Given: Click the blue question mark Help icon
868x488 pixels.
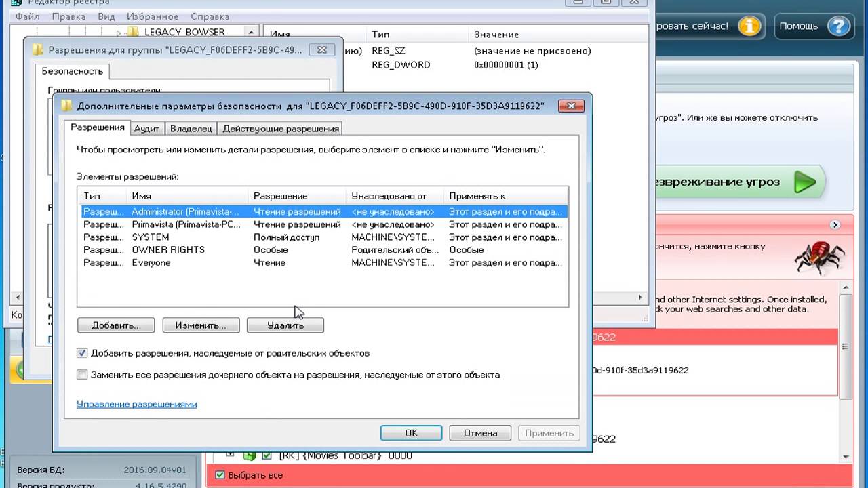Looking at the screenshot, I should click(839, 26).
